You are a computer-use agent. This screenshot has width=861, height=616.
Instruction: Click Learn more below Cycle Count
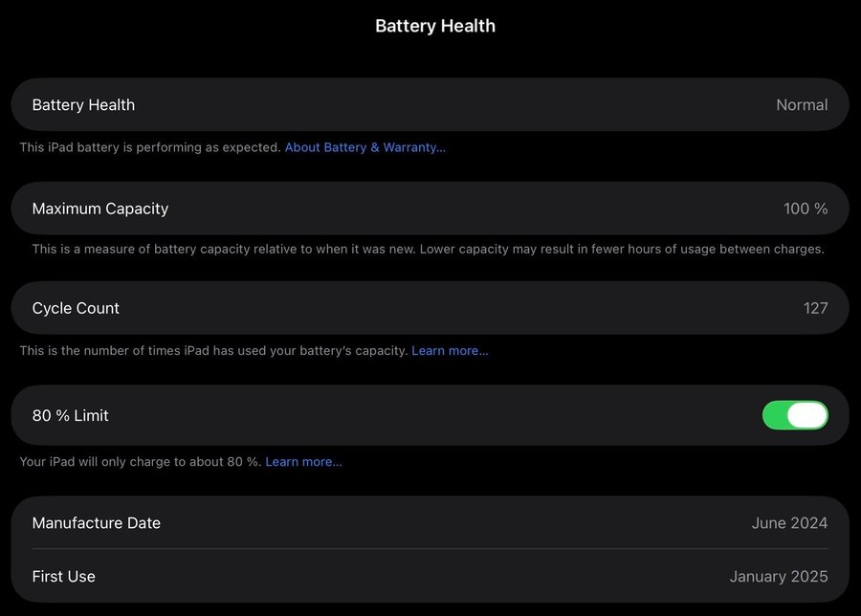450,351
